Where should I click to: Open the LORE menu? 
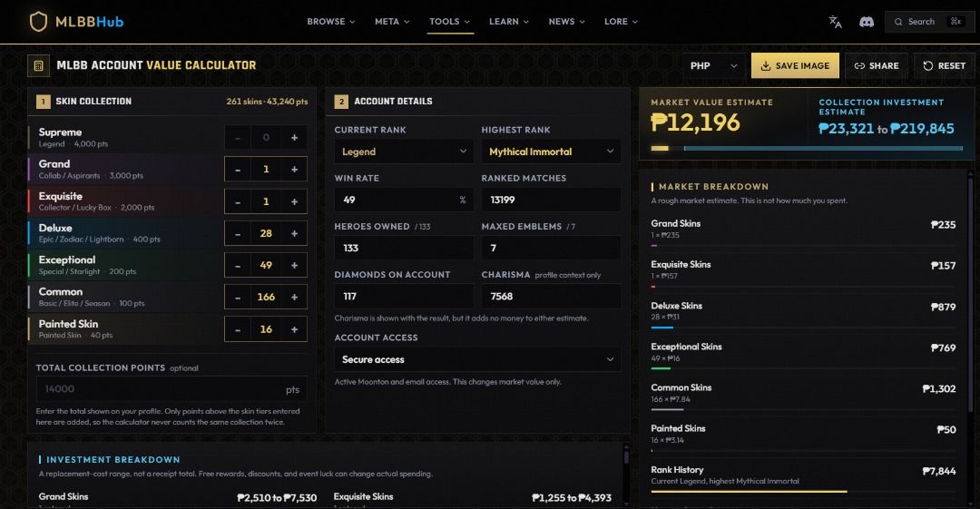click(x=621, y=21)
